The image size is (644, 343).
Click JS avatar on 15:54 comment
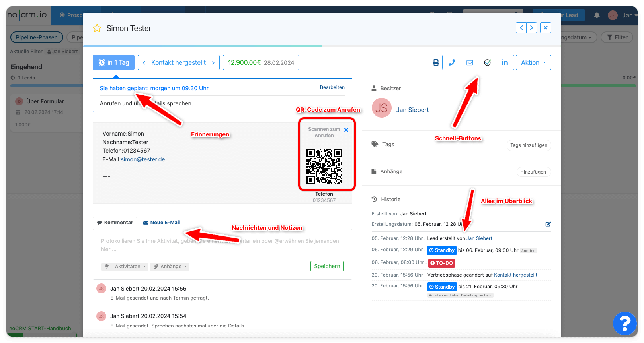101,316
